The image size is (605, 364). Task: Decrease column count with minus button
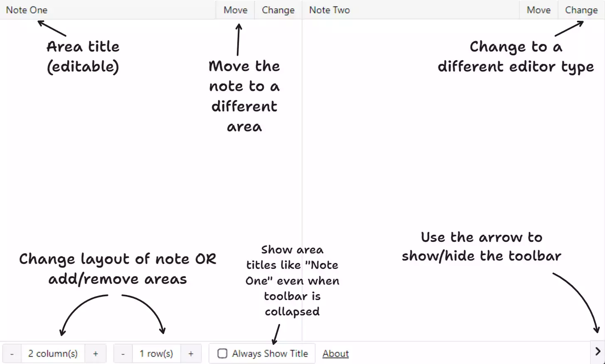coord(12,354)
